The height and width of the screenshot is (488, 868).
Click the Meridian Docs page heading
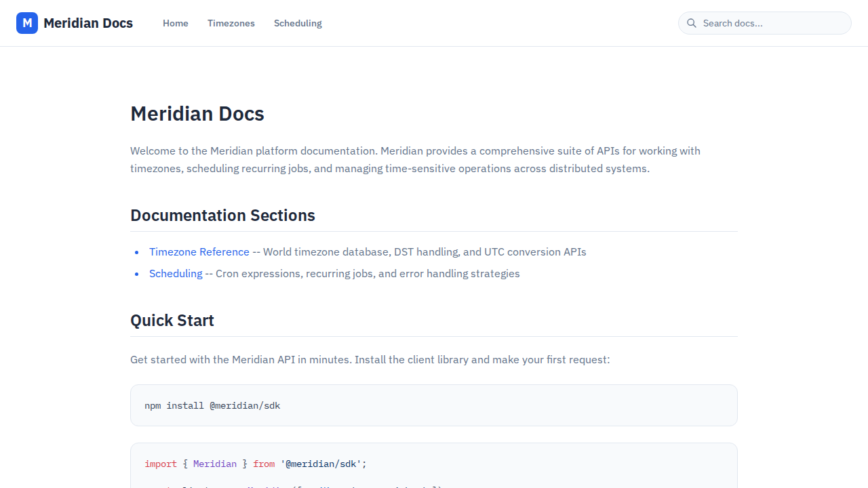point(197,113)
